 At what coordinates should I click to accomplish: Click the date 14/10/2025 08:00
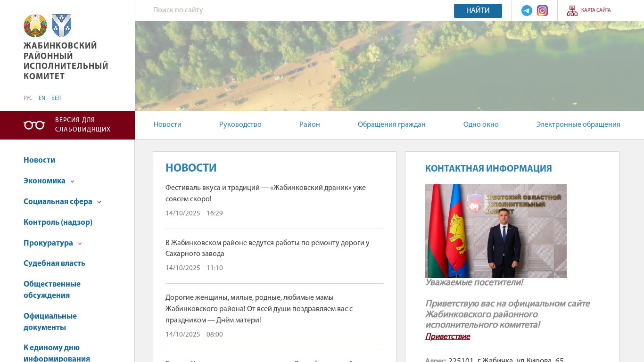(x=194, y=335)
